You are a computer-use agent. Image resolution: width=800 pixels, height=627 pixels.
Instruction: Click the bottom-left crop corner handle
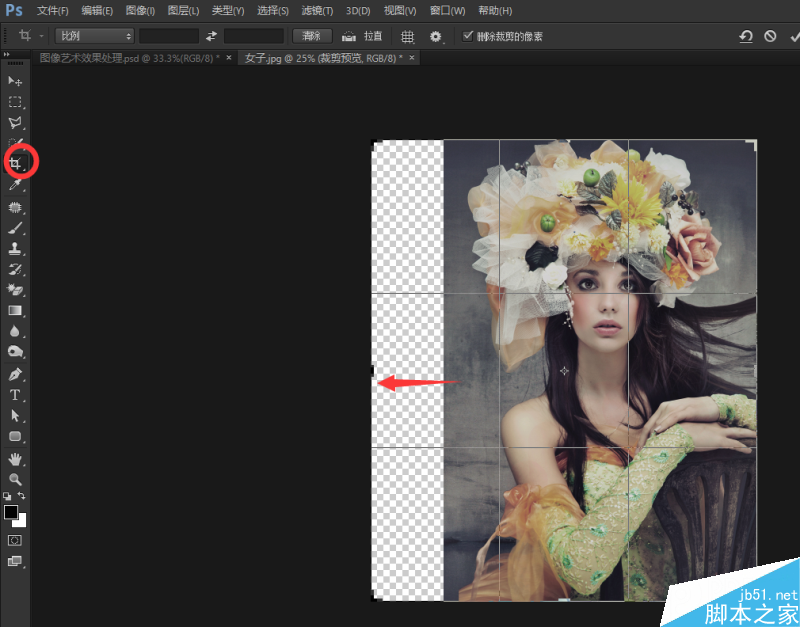point(374,596)
